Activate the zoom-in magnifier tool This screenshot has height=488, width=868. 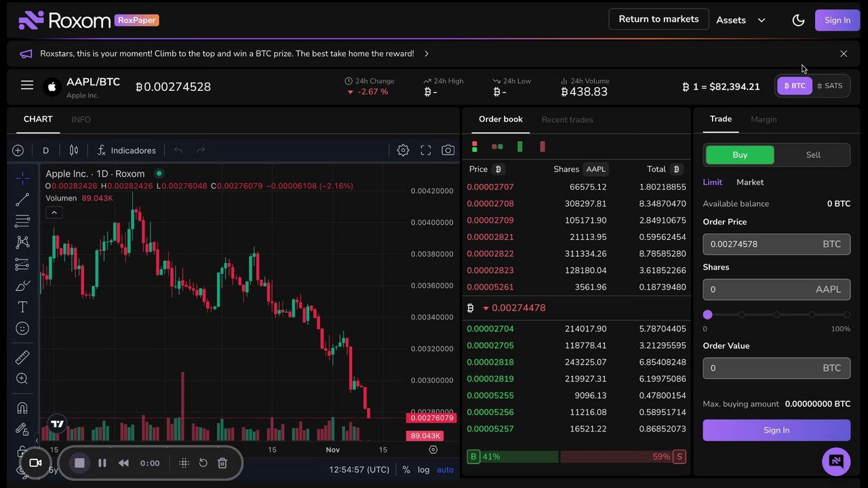click(22, 379)
